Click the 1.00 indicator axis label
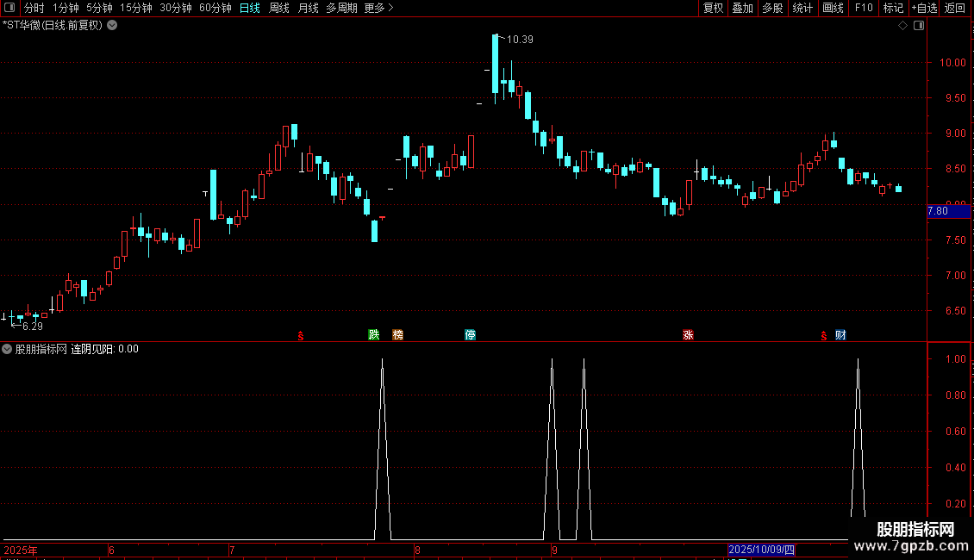The width and height of the screenshot is (974, 560). click(955, 359)
